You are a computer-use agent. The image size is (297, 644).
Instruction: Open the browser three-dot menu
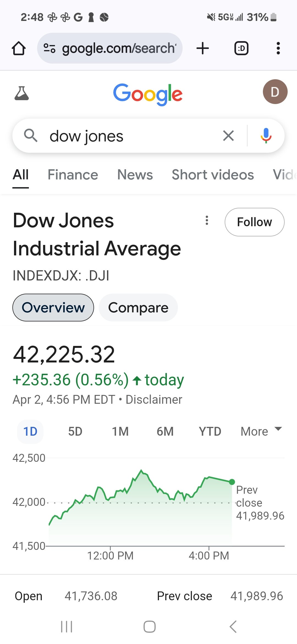point(278,48)
